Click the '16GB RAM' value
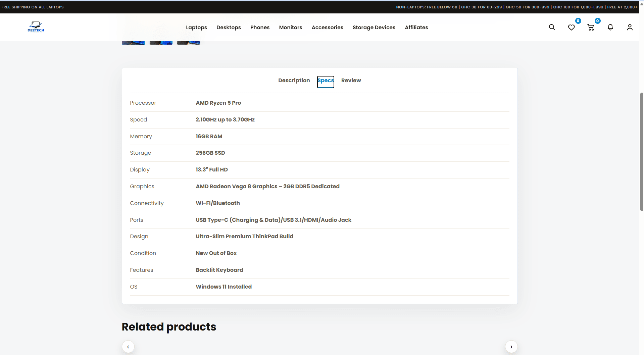The image size is (644, 355). tap(209, 136)
